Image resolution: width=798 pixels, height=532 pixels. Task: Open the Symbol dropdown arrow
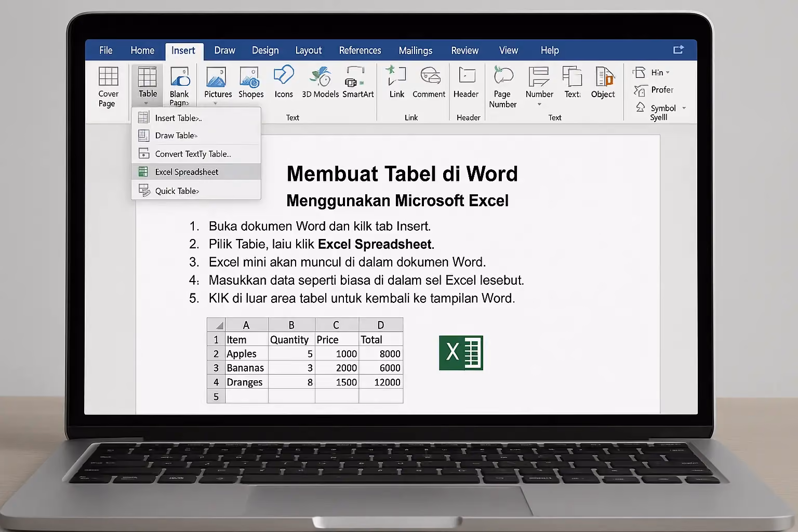pyautogui.click(x=684, y=108)
